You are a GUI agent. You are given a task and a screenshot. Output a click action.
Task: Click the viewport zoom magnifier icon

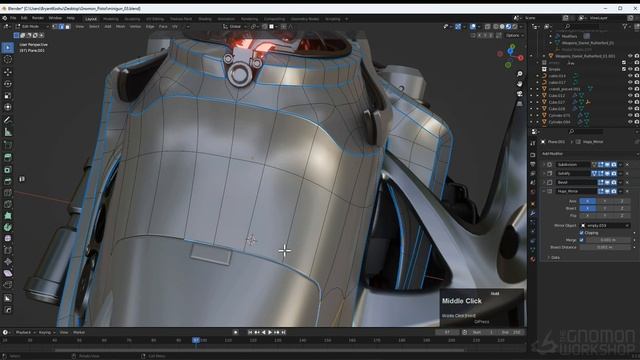[x=520, y=74]
